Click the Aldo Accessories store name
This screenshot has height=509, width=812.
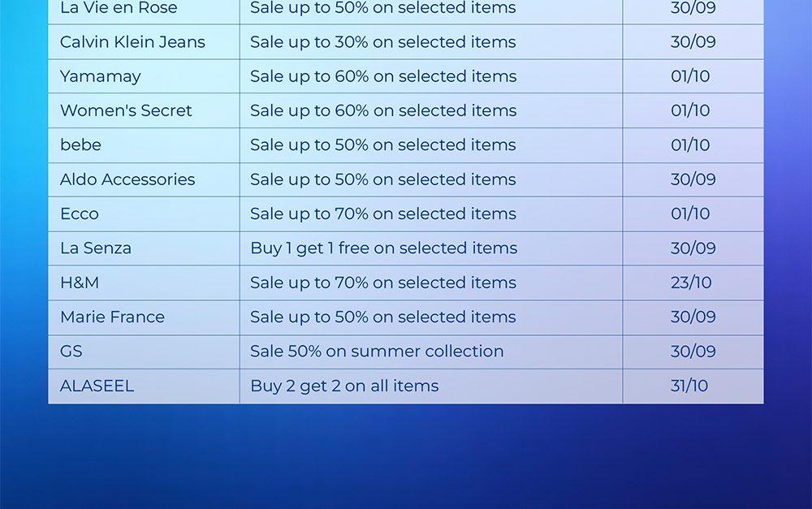click(127, 179)
